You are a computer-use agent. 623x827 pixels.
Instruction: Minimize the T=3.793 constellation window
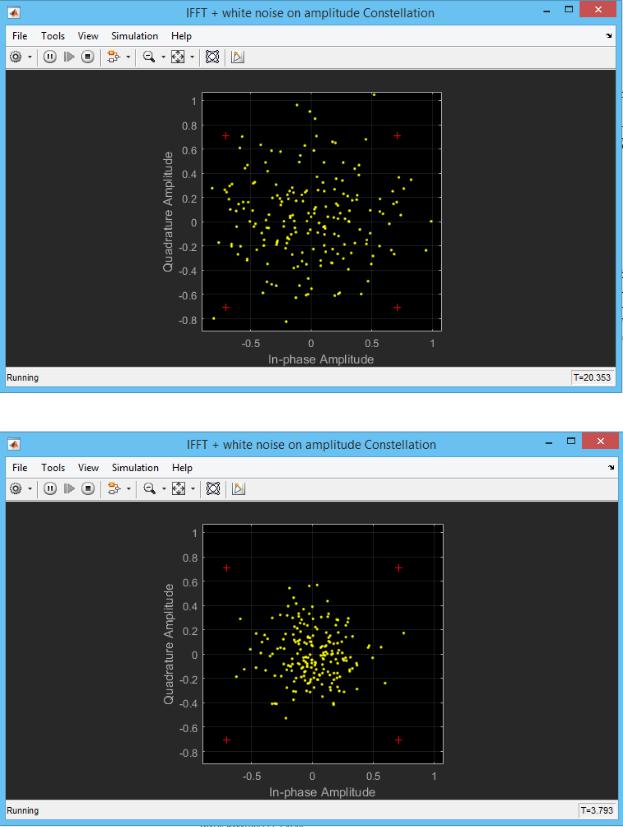[549, 443]
